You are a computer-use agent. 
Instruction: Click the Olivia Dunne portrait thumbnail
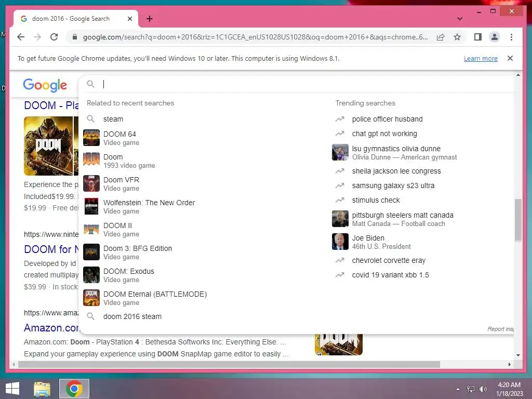pyautogui.click(x=340, y=152)
